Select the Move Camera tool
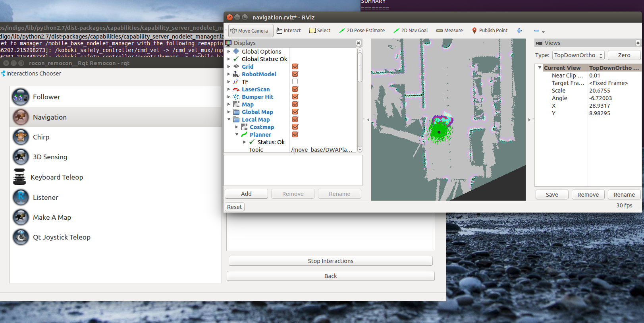 tap(250, 31)
